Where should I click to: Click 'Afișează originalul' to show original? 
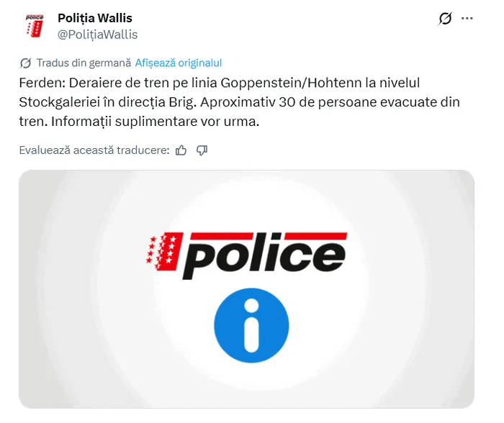click(179, 63)
